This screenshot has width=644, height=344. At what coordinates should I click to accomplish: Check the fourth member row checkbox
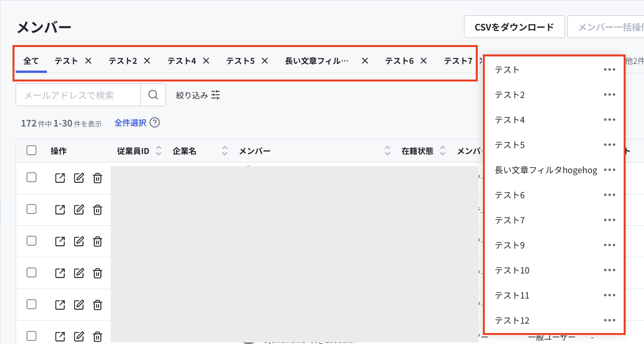(31, 273)
